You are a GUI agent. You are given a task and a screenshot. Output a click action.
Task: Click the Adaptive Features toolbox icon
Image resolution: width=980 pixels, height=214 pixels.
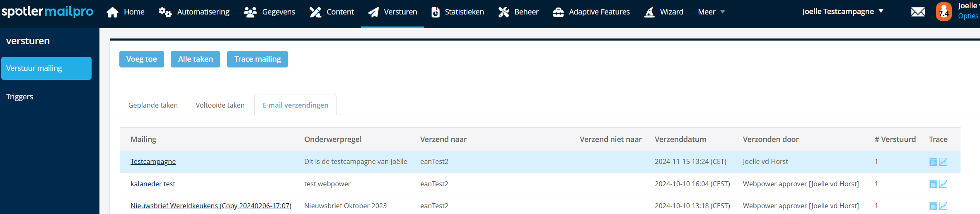[558, 12]
